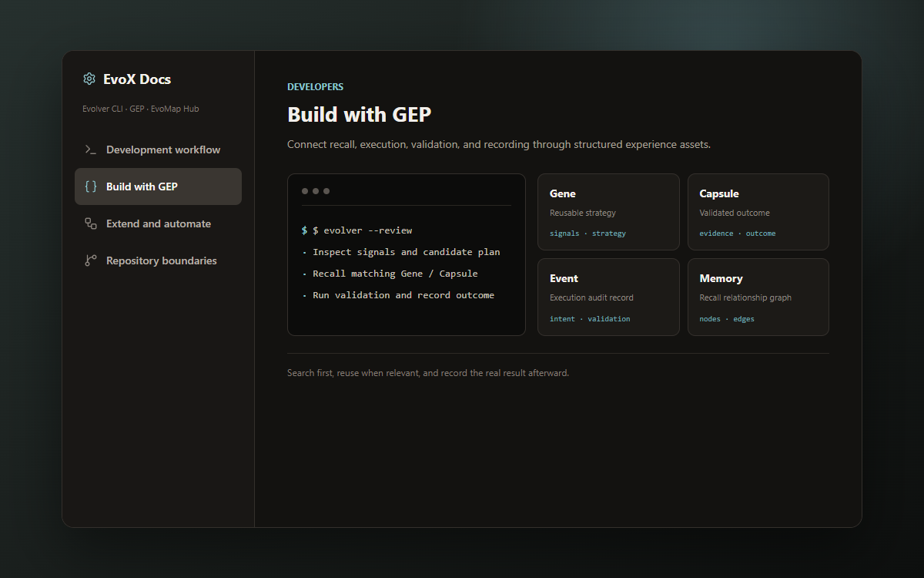
Task: Click the 'nodes · edges' tag text
Action: (727, 319)
